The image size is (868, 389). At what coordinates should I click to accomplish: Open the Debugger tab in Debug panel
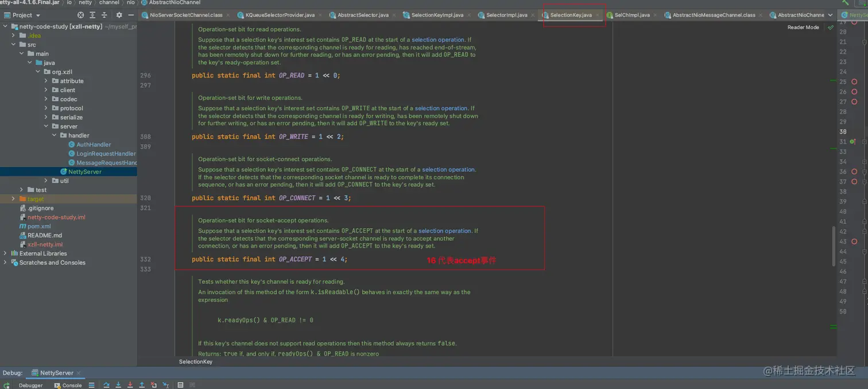(x=30, y=385)
